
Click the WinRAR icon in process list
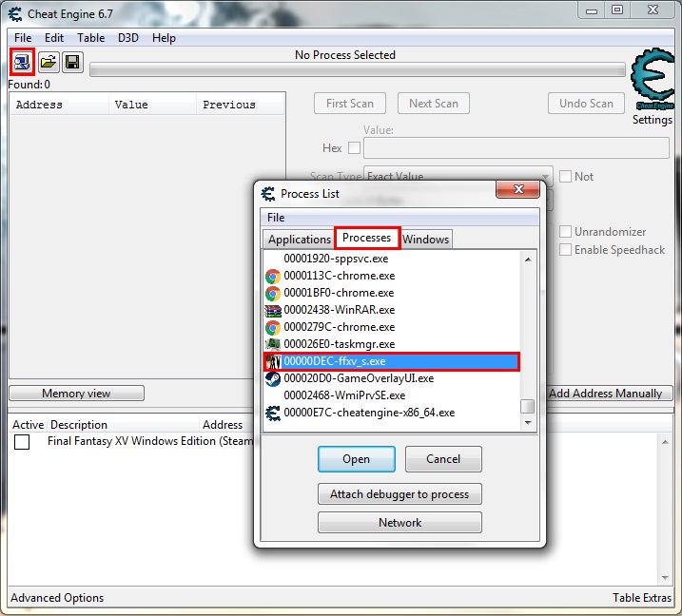[273, 311]
